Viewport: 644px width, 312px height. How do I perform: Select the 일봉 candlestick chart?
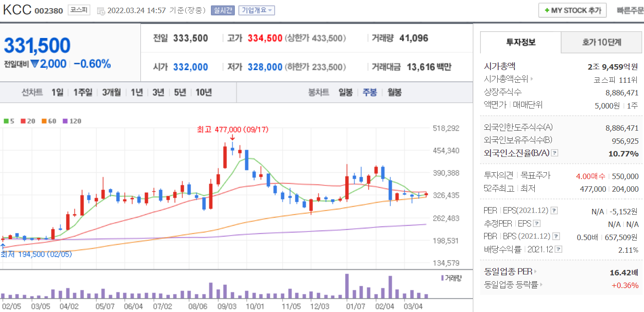(345, 93)
